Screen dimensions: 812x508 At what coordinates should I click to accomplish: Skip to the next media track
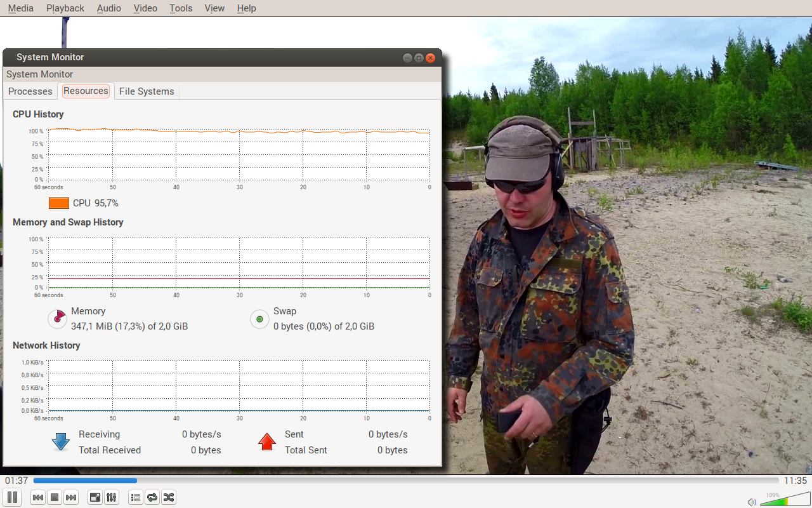click(x=71, y=497)
